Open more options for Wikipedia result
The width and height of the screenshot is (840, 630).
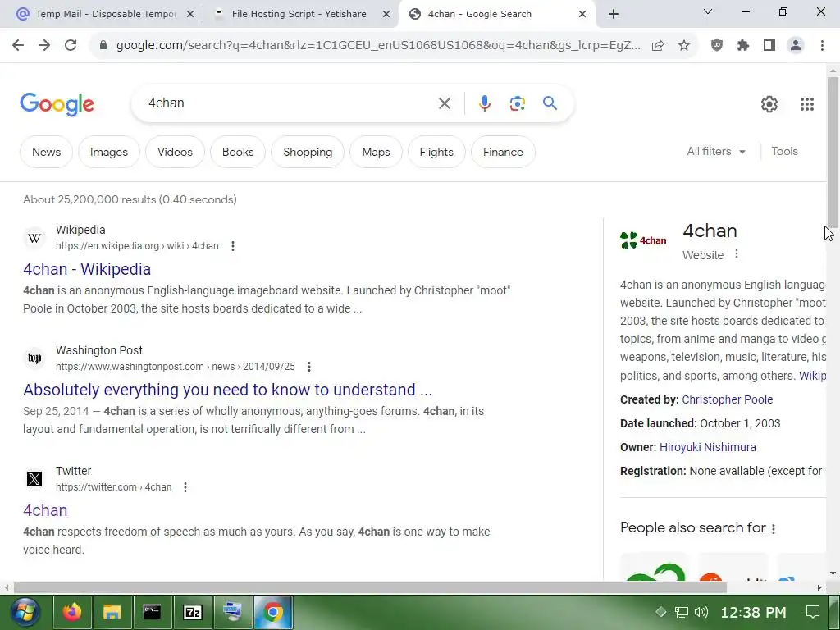click(x=232, y=246)
